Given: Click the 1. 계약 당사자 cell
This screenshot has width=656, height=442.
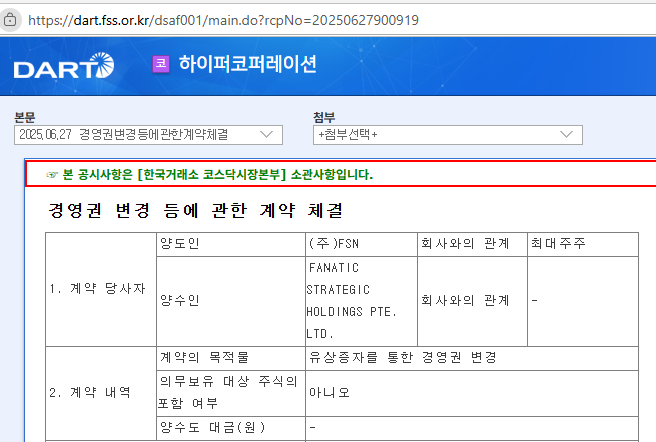Looking at the screenshot, I should point(101,289).
